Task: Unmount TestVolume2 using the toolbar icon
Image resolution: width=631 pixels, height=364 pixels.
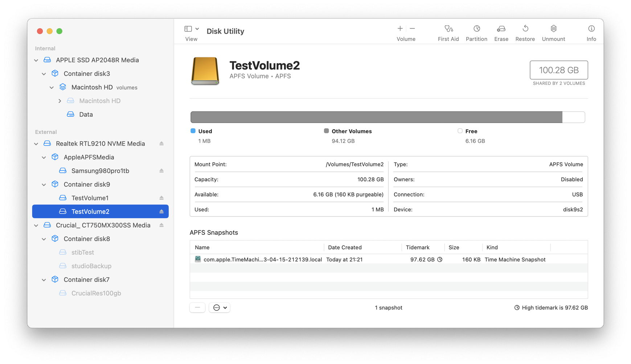Action: pyautogui.click(x=553, y=32)
